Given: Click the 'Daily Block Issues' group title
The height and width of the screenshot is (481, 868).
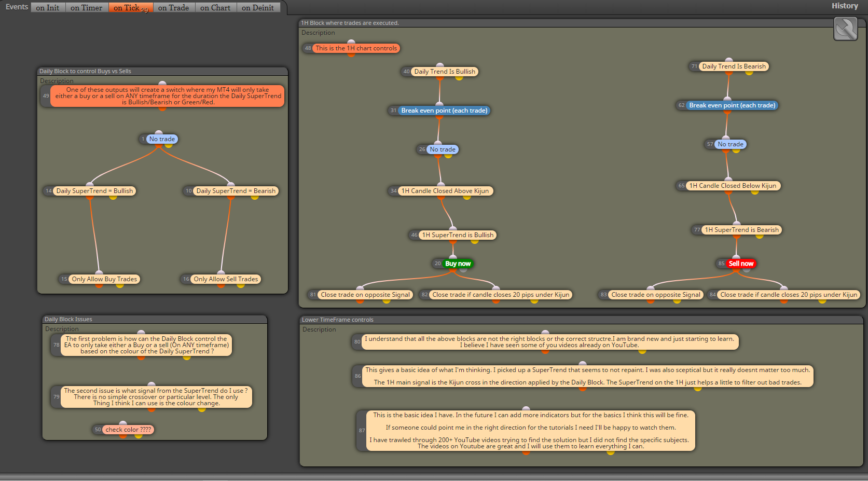Looking at the screenshot, I should [x=68, y=319].
